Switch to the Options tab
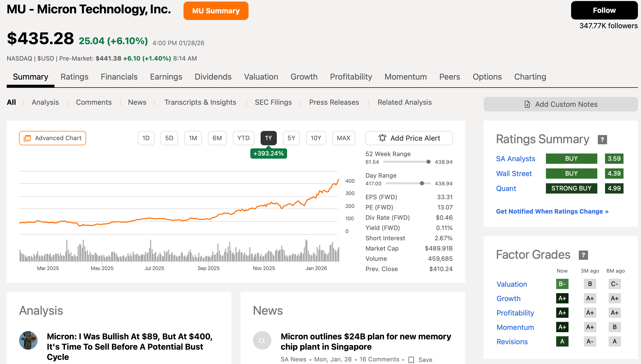 pyautogui.click(x=487, y=77)
